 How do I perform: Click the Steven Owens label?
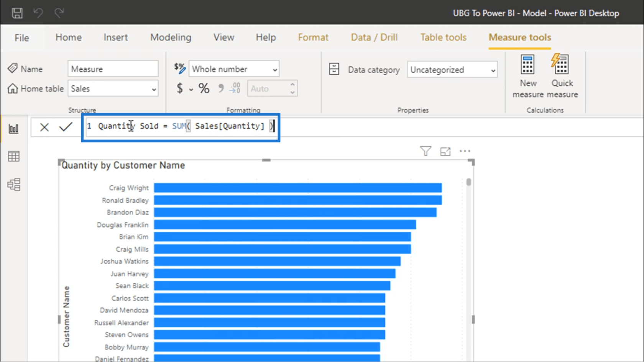coord(127,335)
